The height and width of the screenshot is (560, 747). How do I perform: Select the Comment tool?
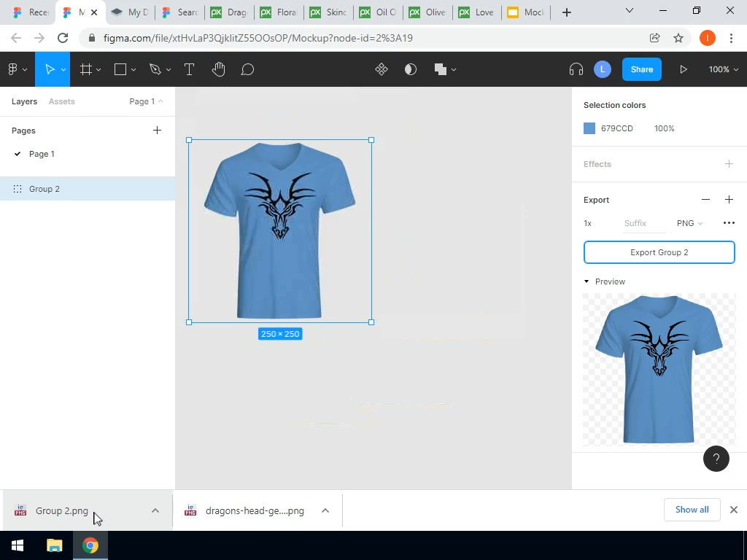(x=247, y=69)
